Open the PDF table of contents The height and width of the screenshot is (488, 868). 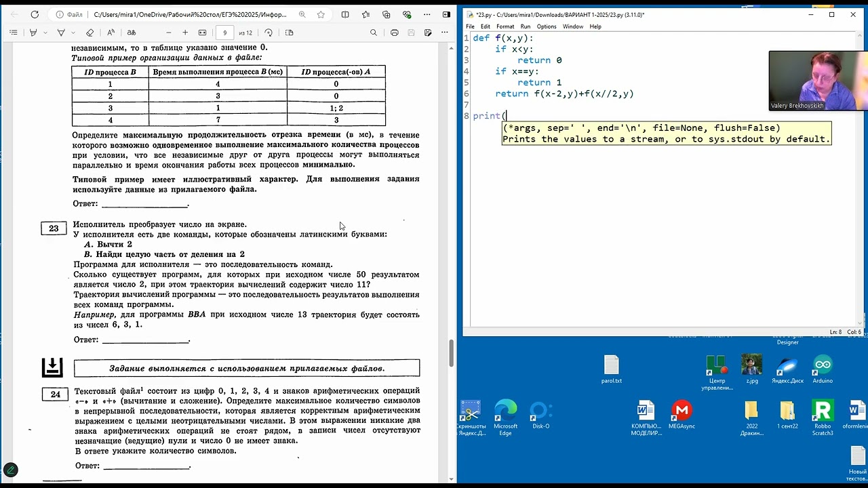click(14, 33)
